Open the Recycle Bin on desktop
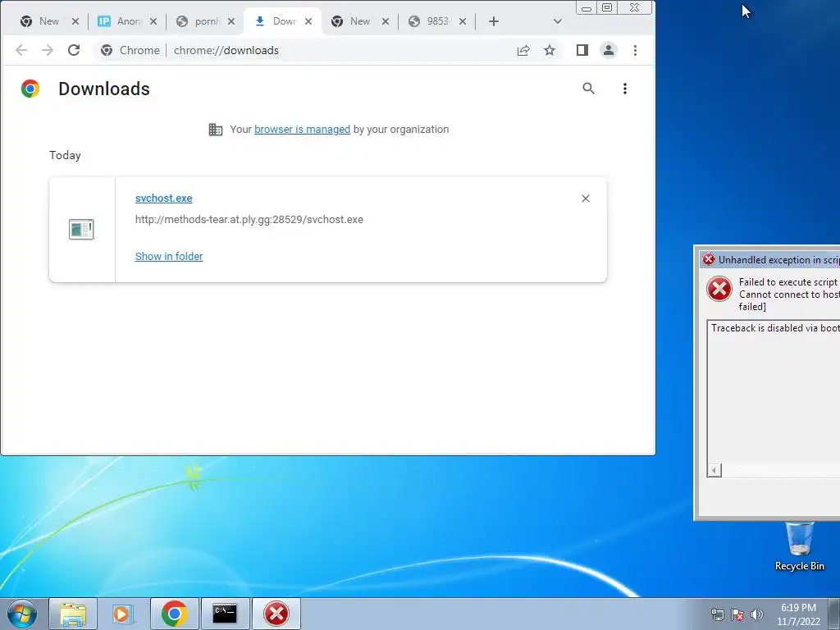840x630 pixels. [799, 546]
